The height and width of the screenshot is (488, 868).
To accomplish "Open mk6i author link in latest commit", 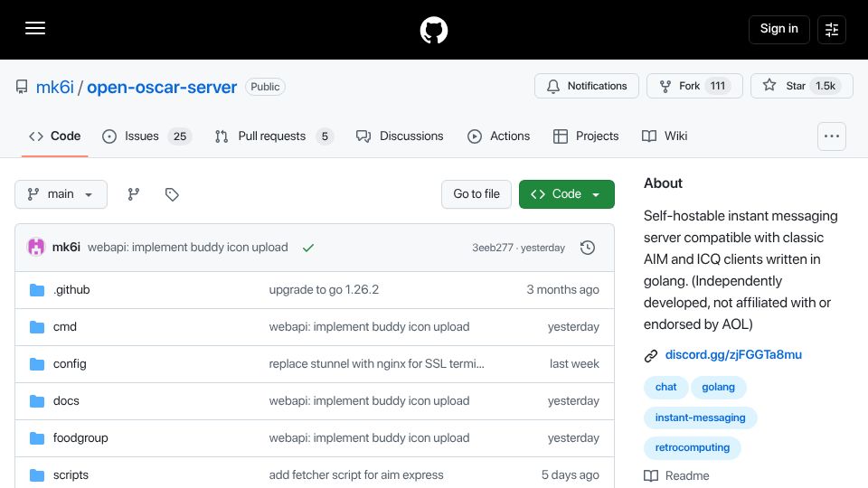I will click(x=66, y=248).
